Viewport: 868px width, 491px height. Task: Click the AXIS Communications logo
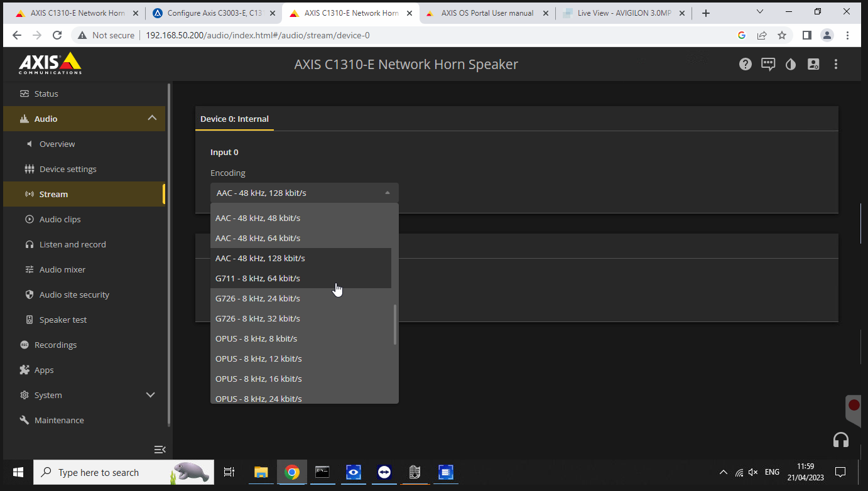pos(50,63)
